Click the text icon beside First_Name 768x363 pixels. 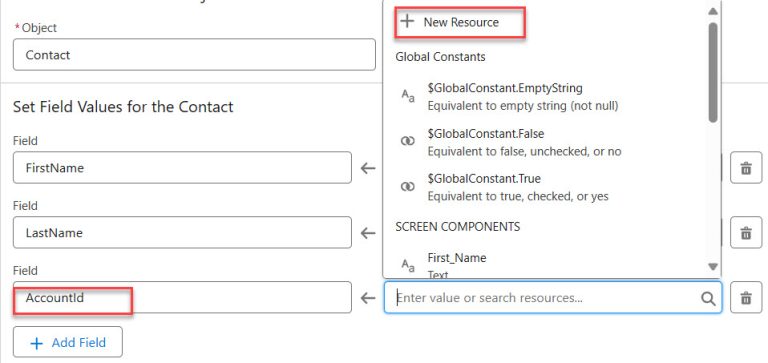[408, 265]
